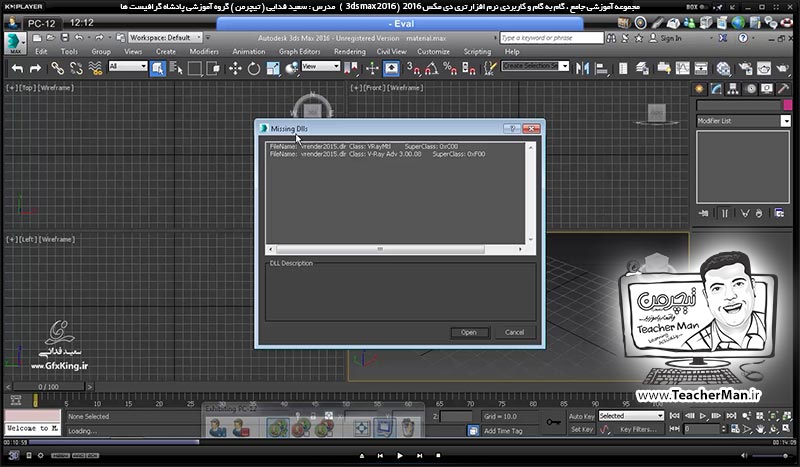Click the main toolbar Undo arrow
Image resolution: width=800 pixels, height=467 pixels.
17,68
